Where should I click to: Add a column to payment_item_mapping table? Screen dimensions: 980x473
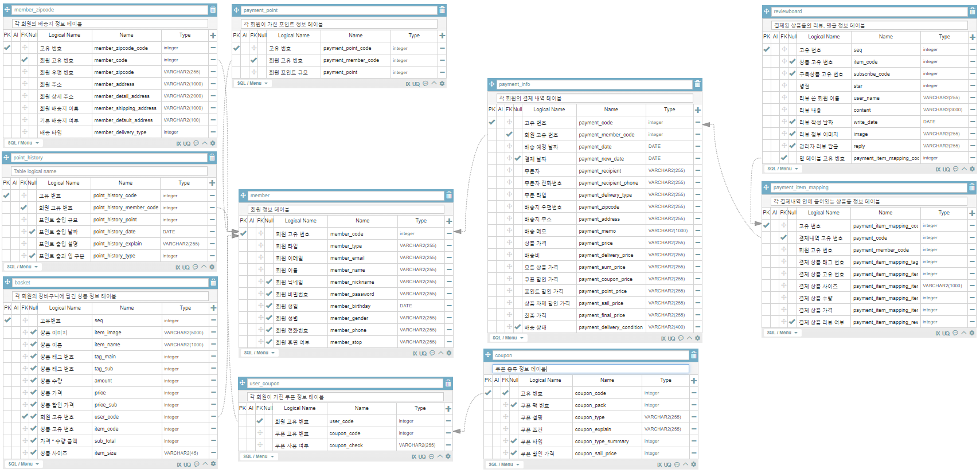pos(972,213)
